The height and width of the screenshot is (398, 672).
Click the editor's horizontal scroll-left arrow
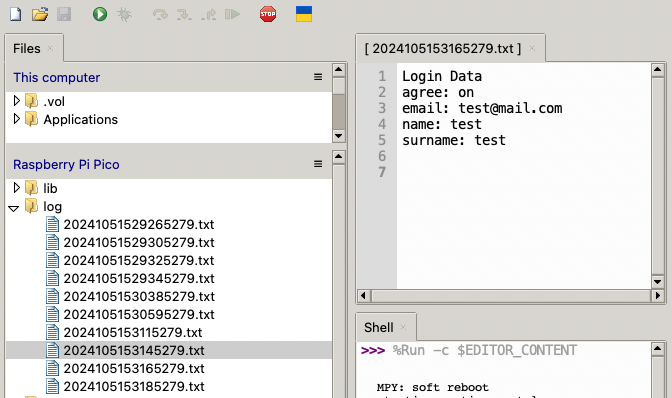point(364,296)
